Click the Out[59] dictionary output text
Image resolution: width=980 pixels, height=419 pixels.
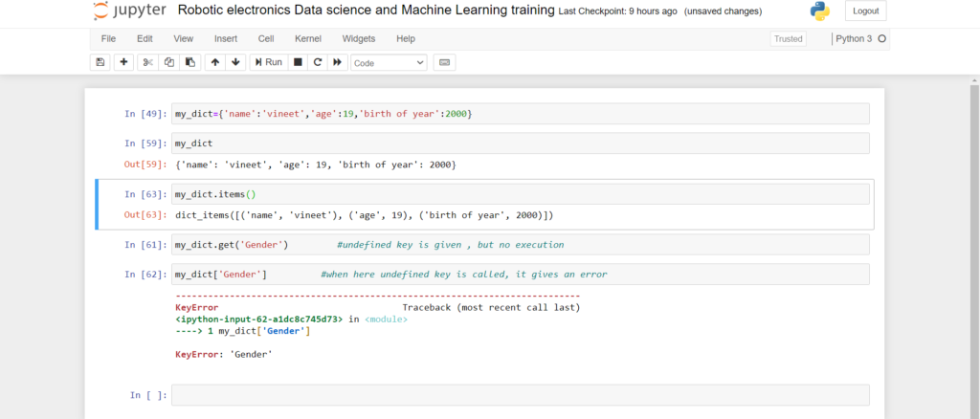[316, 165]
